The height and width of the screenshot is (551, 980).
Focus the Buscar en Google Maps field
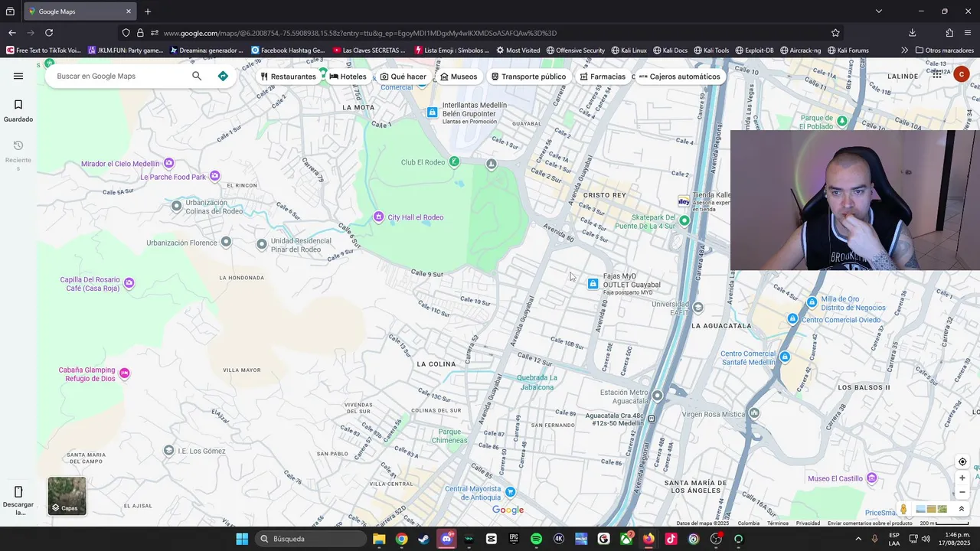[x=119, y=76]
